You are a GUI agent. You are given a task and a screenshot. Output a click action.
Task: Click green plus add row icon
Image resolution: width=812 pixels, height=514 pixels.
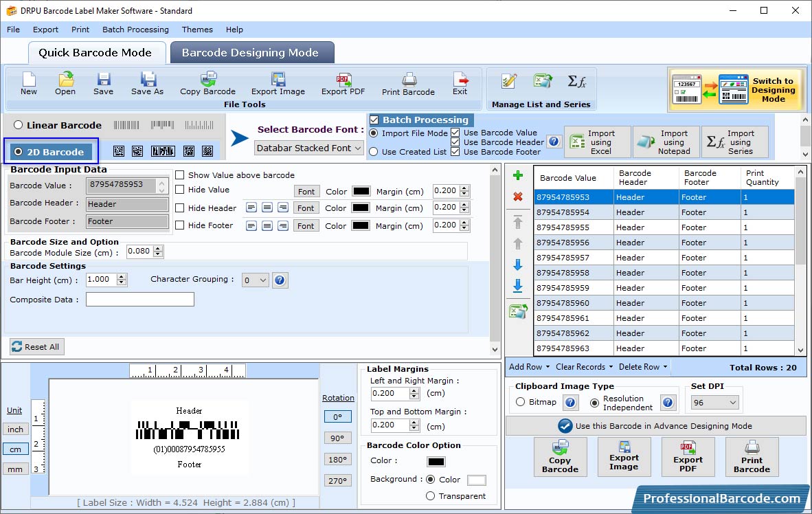coord(517,176)
